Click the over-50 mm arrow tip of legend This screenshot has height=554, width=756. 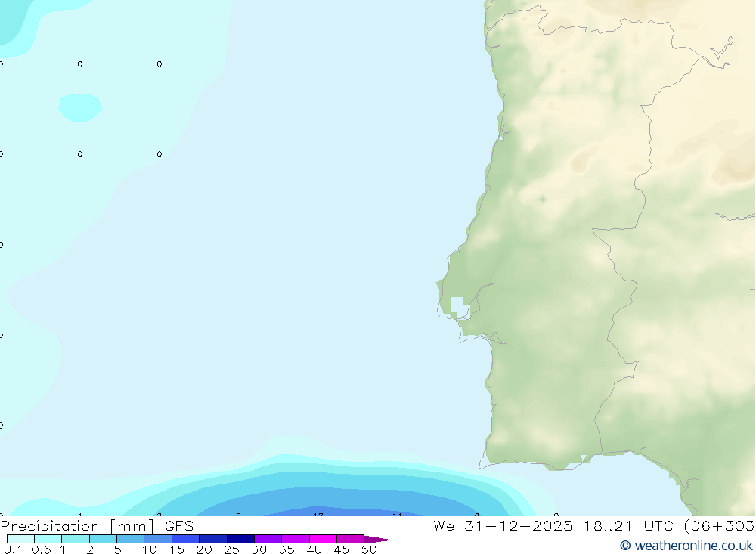click(x=377, y=539)
